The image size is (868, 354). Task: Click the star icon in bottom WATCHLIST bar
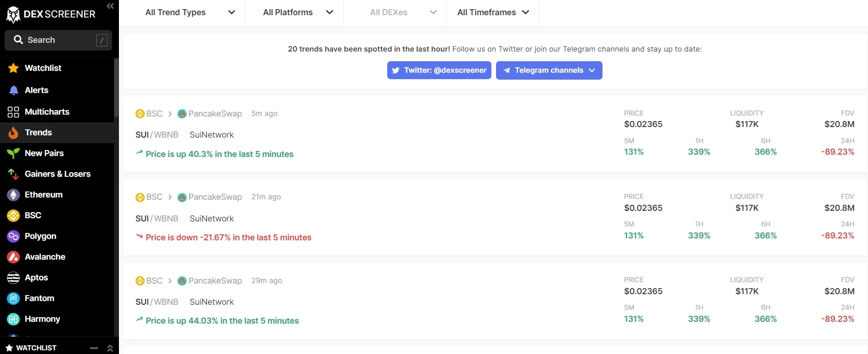9,348
